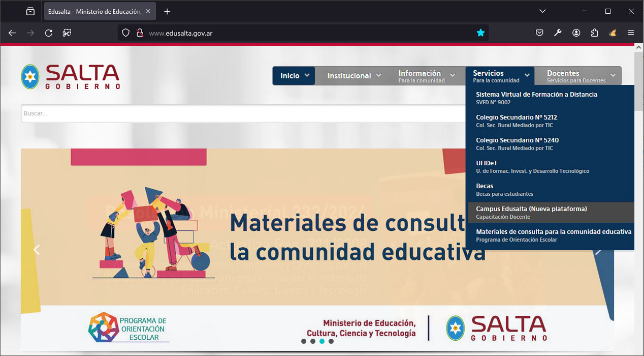Reload the current page
644x356 pixels.
coord(49,33)
